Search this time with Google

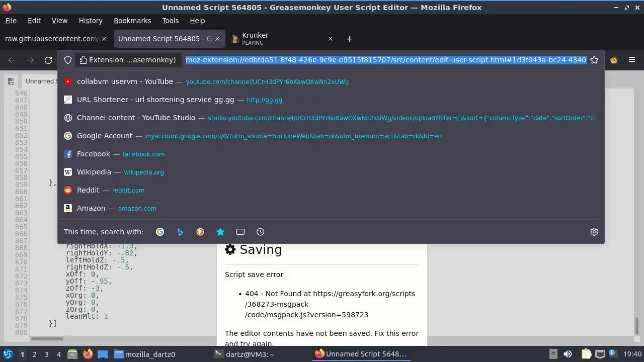(x=160, y=232)
